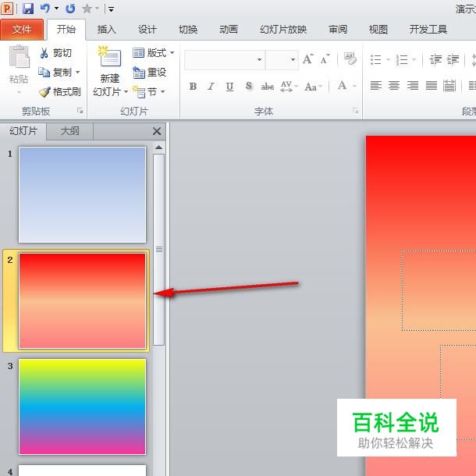Click the Clear Formatting eraser icon
This screenshot has width=476, height=476.
click(x=350, y=59)
